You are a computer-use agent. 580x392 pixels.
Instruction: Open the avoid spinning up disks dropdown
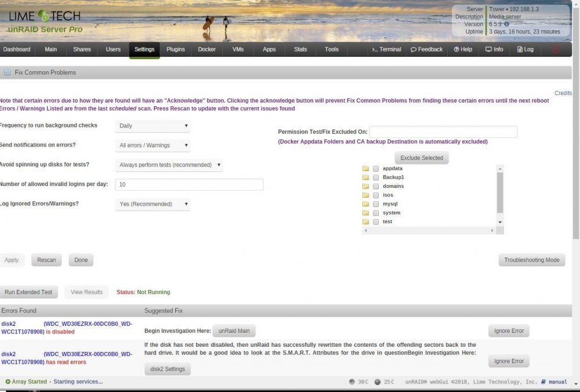click(169, 165)
